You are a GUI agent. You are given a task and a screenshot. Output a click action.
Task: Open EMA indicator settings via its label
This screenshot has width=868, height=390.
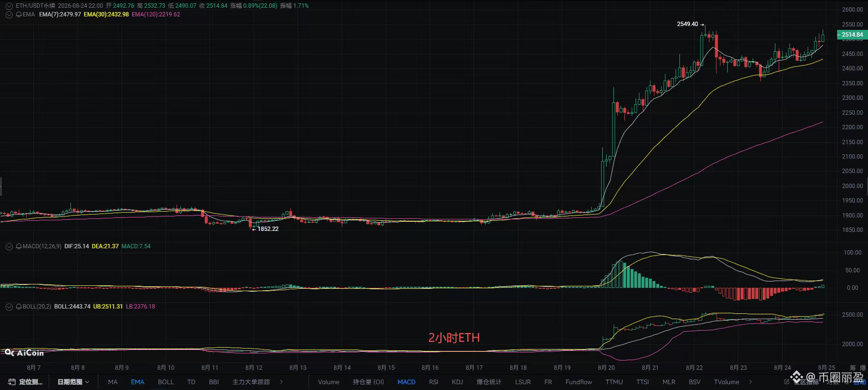tap(29, 14)
